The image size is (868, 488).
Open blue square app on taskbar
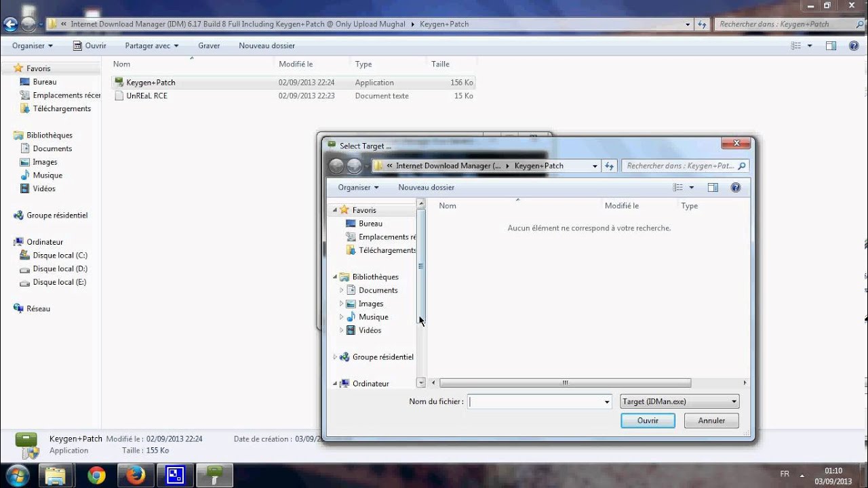175,476
